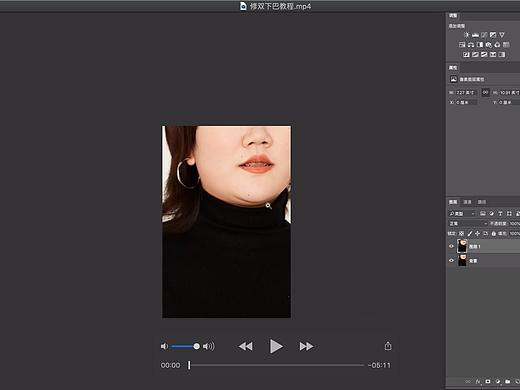
Task: Add a layer mask
Action: [x=488, y=381]
